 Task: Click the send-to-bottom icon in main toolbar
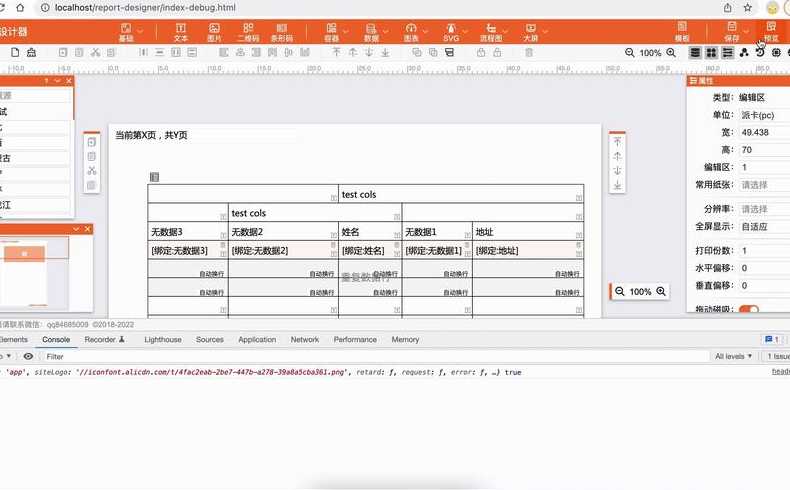(x=385, y=52)
